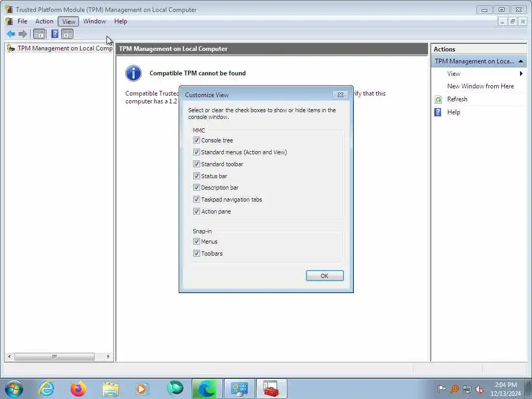Screen dimensions: 532x399
Task: Uncheck Taskpad navigation tabs checkbox
Action: click(196, 199)
